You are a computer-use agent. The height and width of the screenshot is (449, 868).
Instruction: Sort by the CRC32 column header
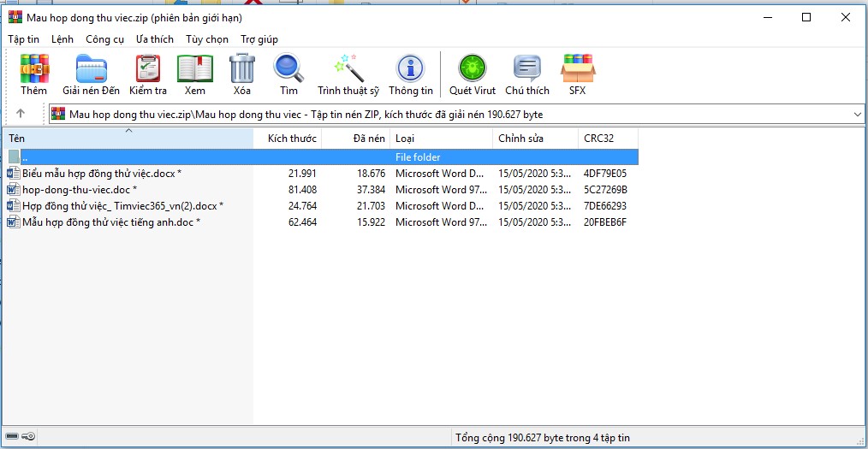[608, 139]
